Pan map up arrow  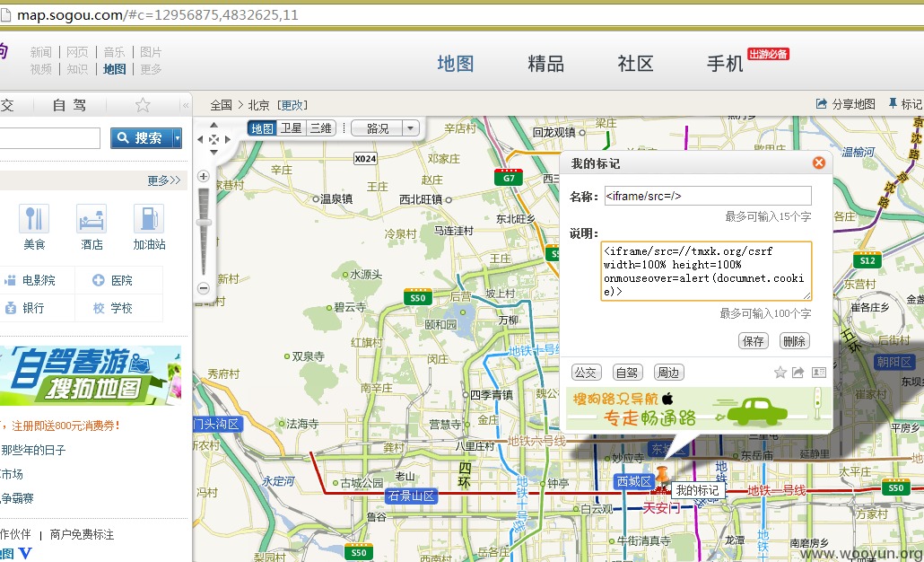214,125
